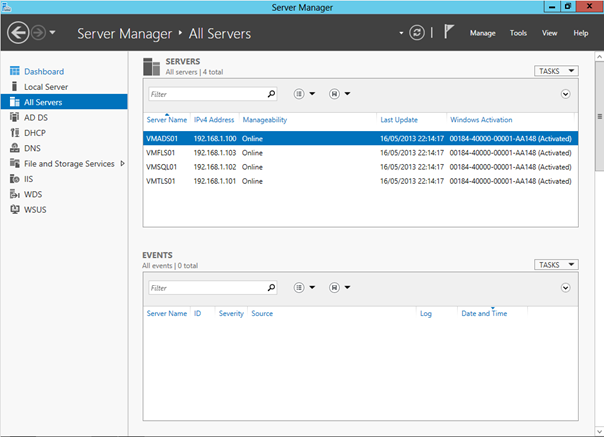Select server row VMSQL01
The width and height of the screenshot is (604, 437).
361,167
